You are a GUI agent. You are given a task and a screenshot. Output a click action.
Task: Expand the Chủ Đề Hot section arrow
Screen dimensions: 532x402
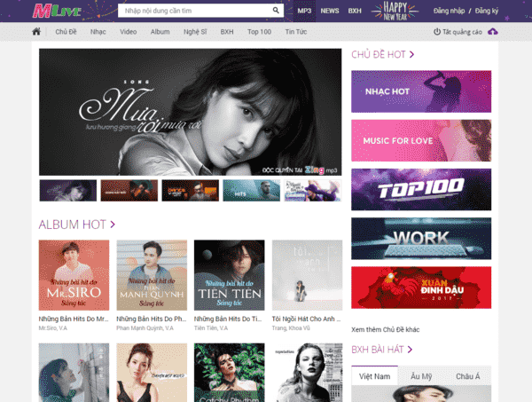(412, 55)
